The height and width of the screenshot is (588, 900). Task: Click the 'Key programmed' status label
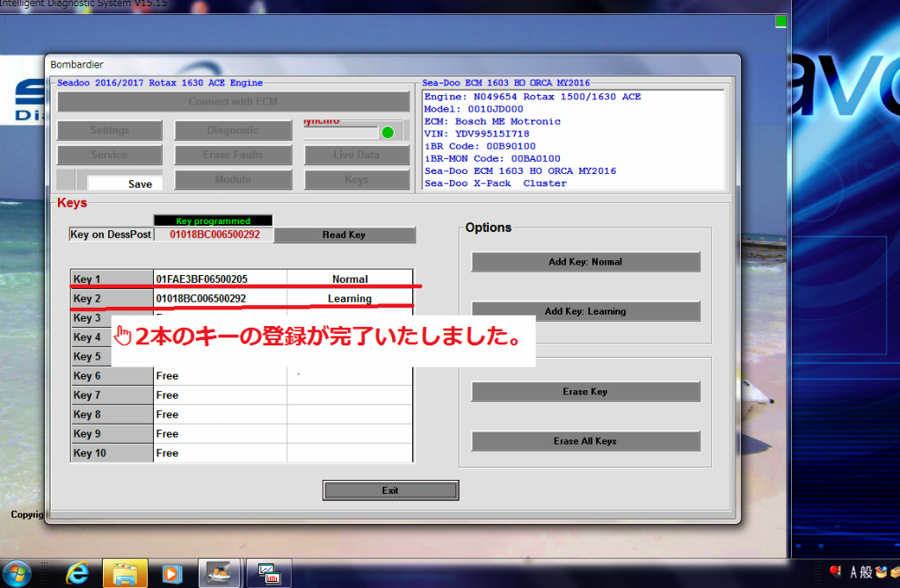[213, 221]
